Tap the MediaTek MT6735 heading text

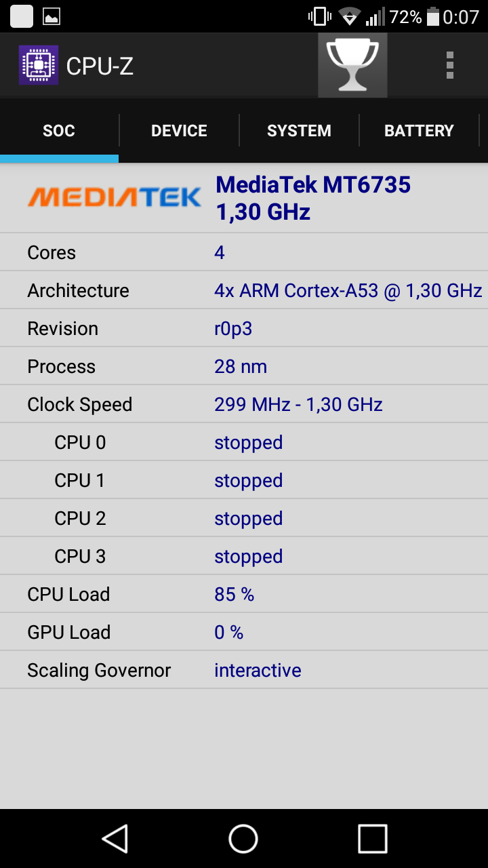click(313, 184)
